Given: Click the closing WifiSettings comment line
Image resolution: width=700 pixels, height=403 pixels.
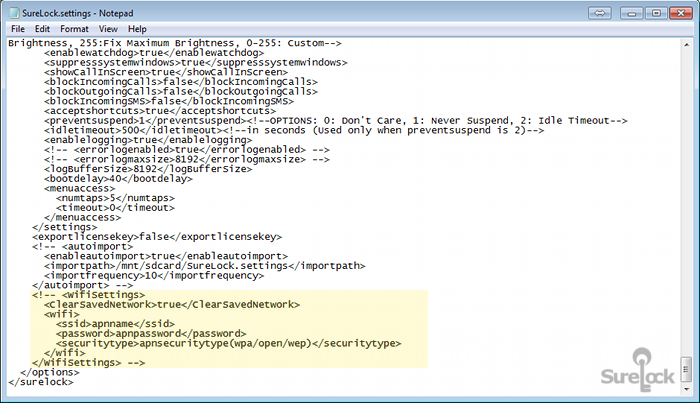Looking at the screenshot, I should pyautogui.click(x=88, y=362).
